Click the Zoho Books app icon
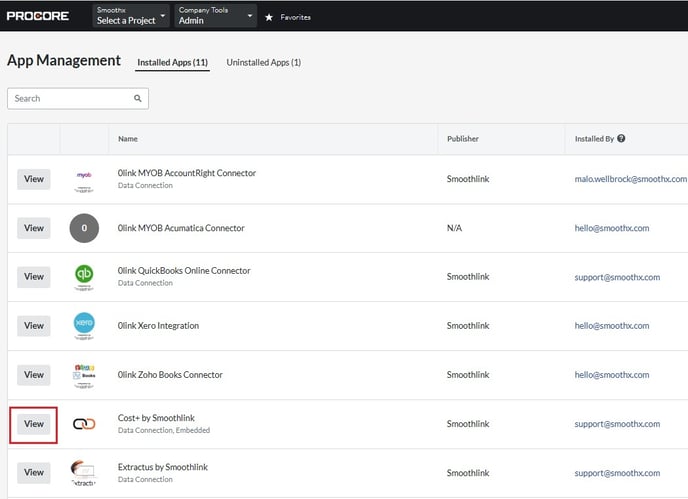This screenshot has height=499, width=688. [84, 375]
